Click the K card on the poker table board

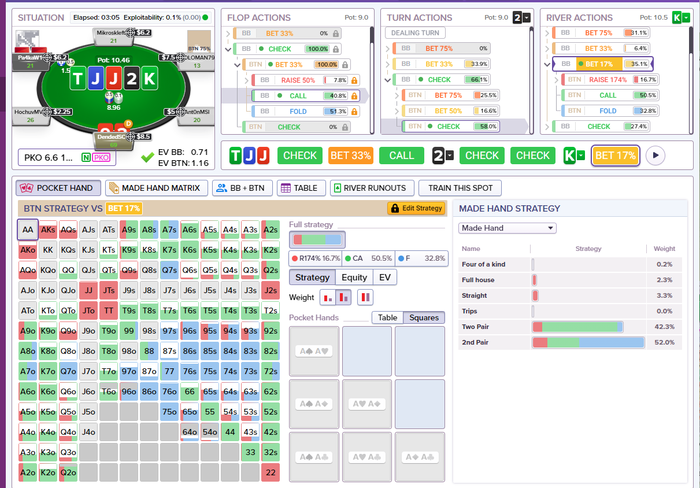point(149,79)
